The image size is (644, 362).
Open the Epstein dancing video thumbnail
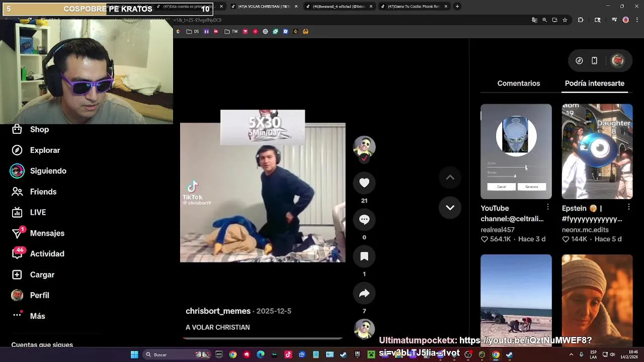click(597, 151)
